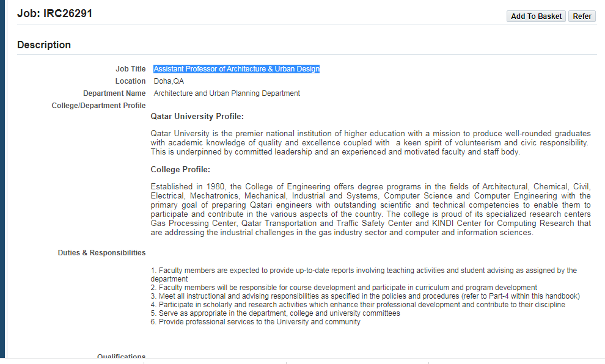
Task: Click the partially visible Qualifications label
Action: click(x=121, y=356)
